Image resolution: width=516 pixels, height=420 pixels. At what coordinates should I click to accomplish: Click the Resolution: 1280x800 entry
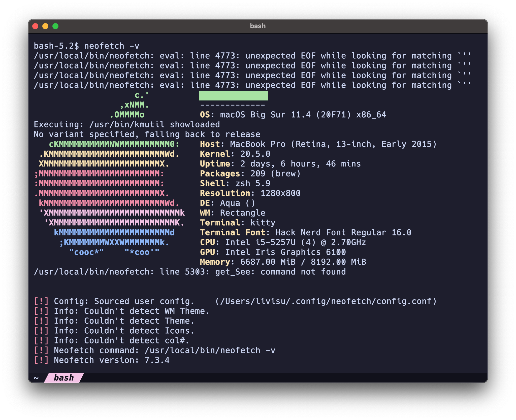point(249,193)
